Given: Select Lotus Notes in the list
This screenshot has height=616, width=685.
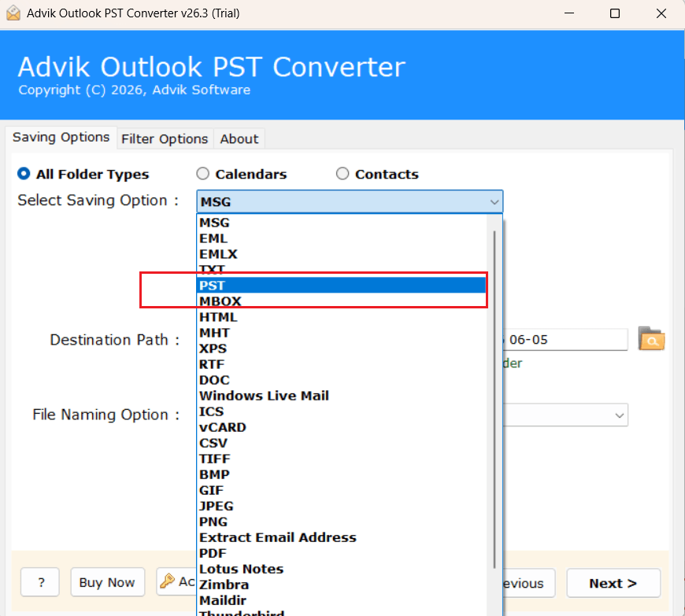Looking at the screenshot, I should click(x=342, y=569).
